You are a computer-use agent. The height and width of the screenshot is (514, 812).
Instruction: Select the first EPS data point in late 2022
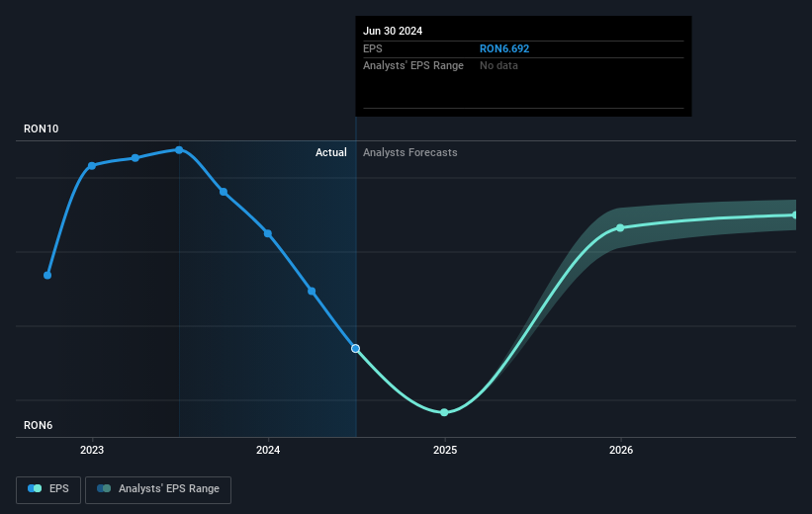click(47, 276)
